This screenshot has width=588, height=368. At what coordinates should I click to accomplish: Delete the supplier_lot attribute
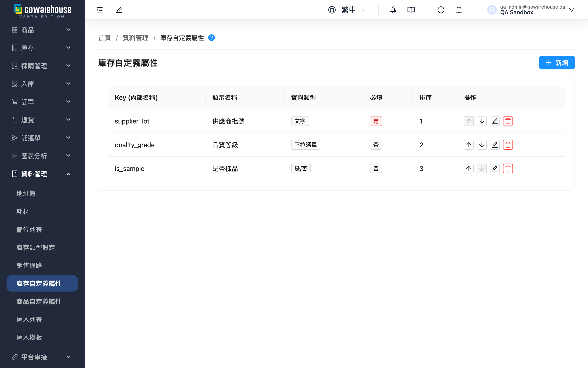[x=508, y=121]
